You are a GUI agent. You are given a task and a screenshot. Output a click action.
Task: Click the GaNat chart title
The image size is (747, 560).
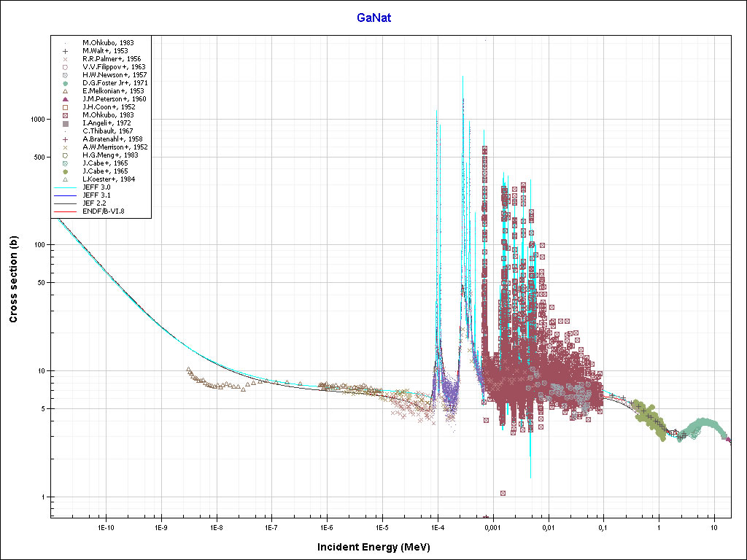point(373,17)
